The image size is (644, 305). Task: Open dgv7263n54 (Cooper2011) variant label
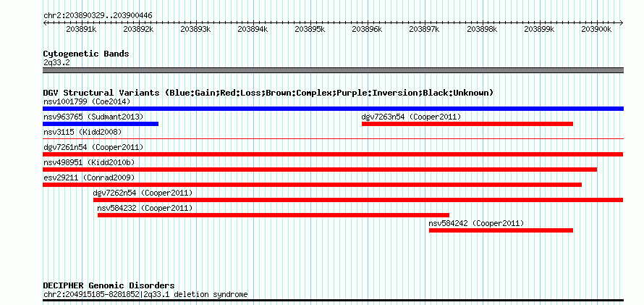point(411,117)
